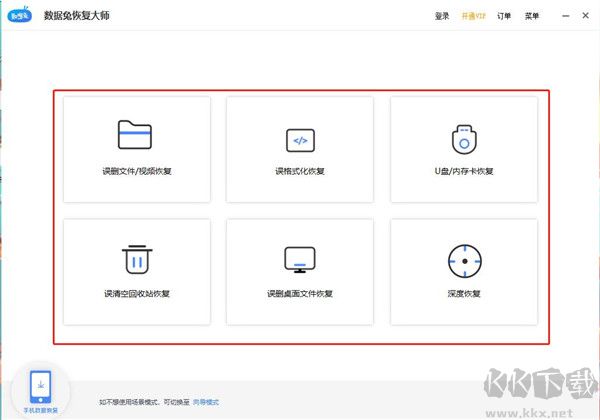Switch to 向导模式 via the link
Viewport: 600px width, 420px height.
[206, 402]
